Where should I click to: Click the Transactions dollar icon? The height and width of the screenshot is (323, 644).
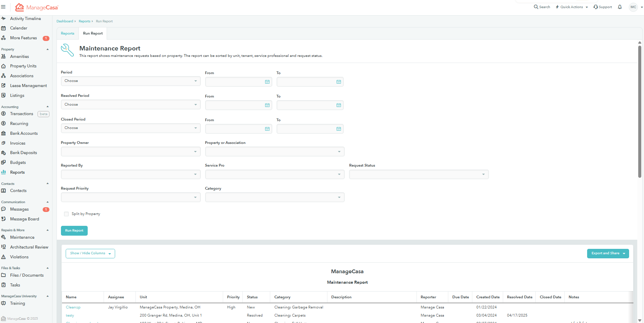pos(3,114)
